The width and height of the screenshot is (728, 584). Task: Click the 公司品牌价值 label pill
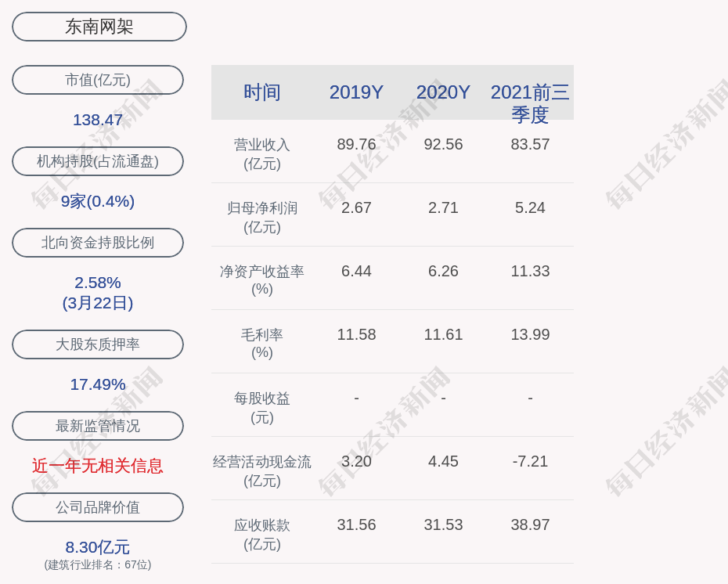[x=98, y=507]
